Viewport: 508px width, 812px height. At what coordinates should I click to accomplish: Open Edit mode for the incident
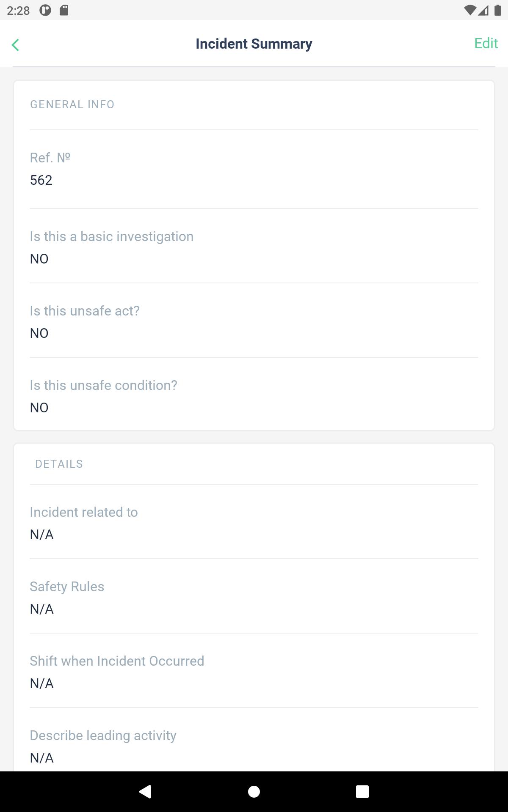pos(486,43)
